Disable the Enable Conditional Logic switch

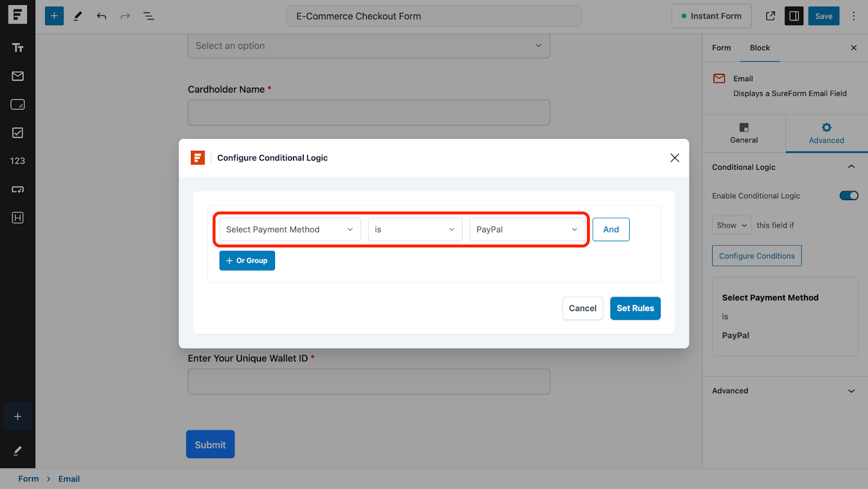(x=848, y=196)
